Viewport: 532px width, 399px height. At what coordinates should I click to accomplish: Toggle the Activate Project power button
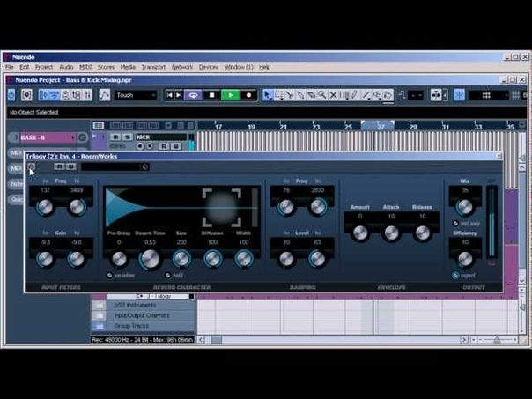click(11, 95)
